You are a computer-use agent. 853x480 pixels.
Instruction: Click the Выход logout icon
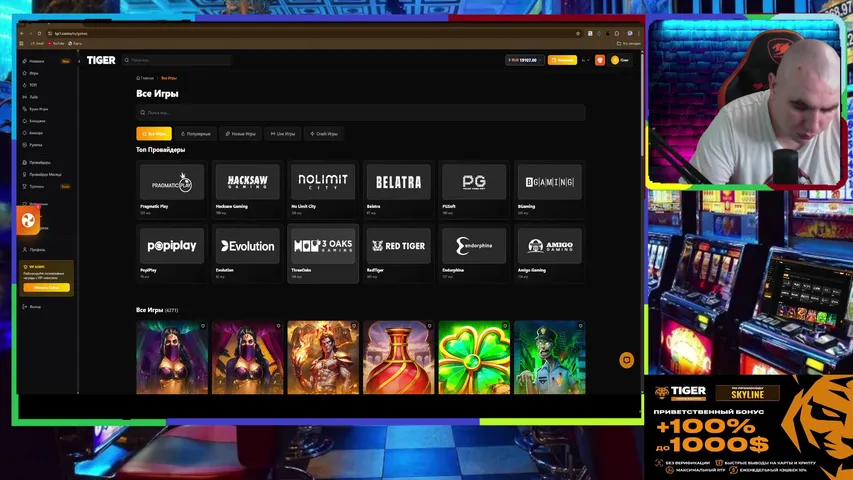[24, 306]
